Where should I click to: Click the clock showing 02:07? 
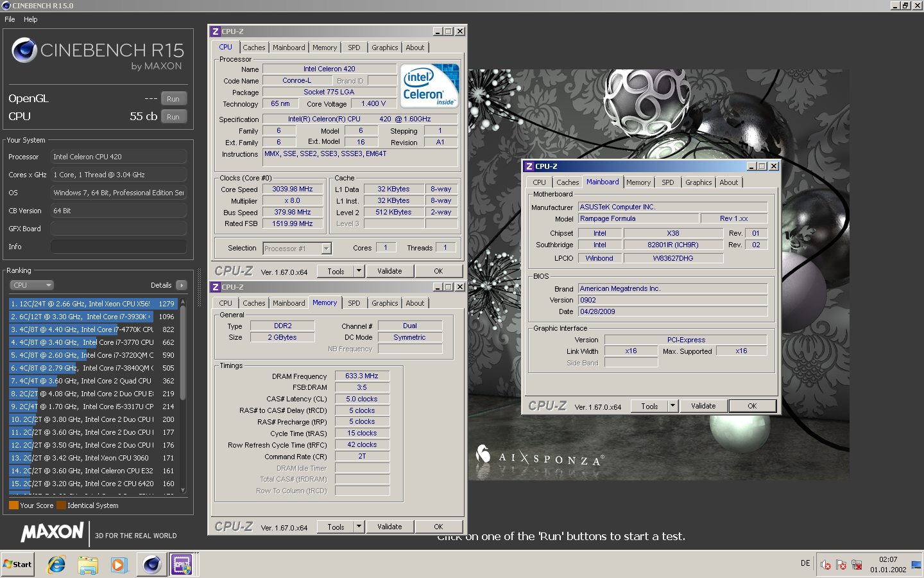coord(888,560)
